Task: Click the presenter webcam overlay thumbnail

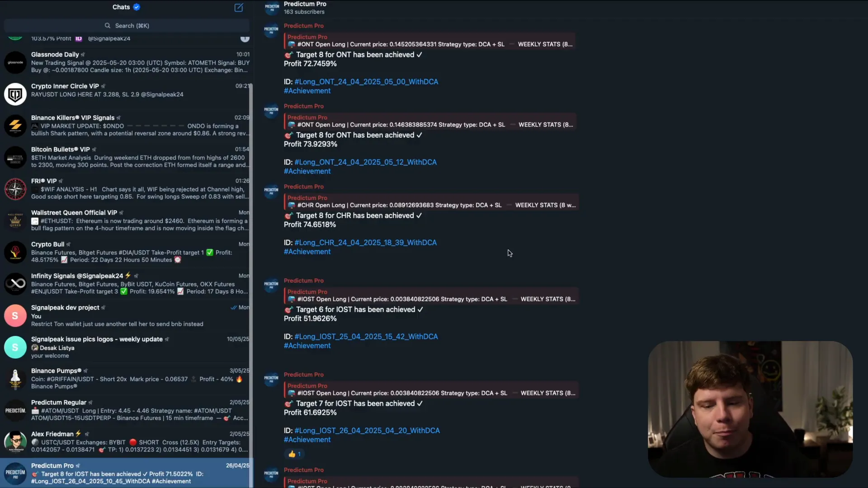Action: pos(750,409)
